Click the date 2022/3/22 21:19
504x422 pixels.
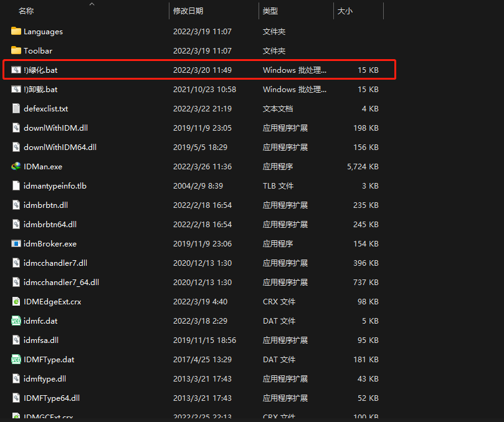click(202, 108)
